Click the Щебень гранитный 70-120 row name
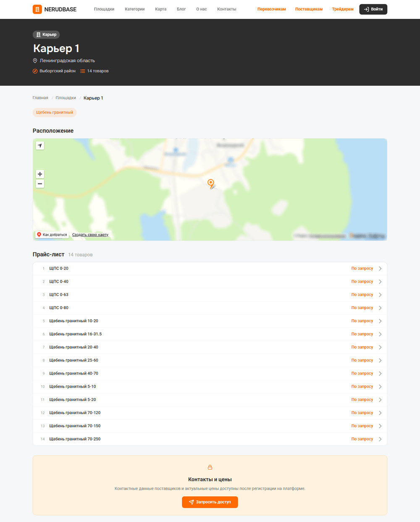 tap(75, 413)
